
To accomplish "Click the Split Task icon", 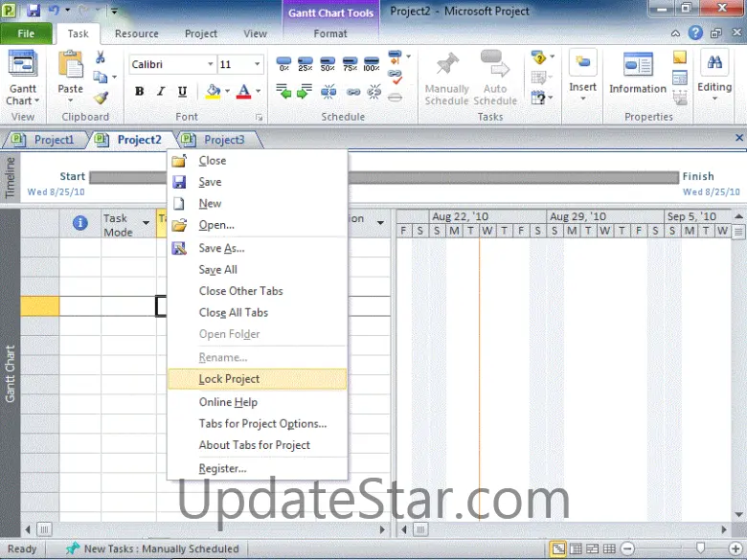I will [328, 92].
